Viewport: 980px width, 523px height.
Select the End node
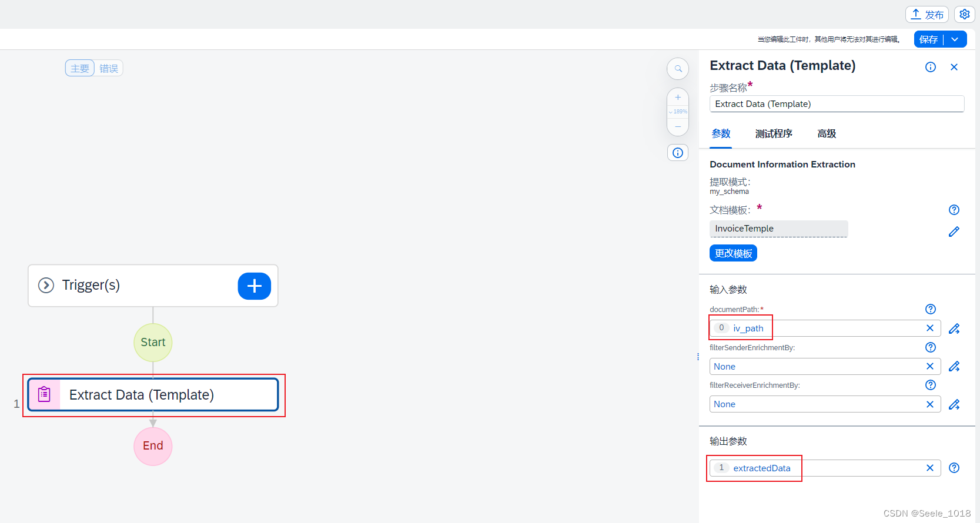(x=153, y=446)
